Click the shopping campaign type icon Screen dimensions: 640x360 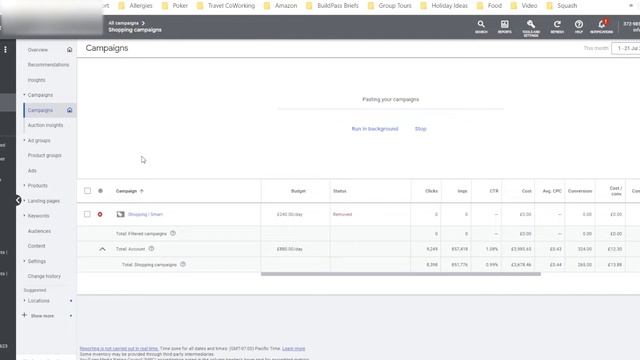120,214
